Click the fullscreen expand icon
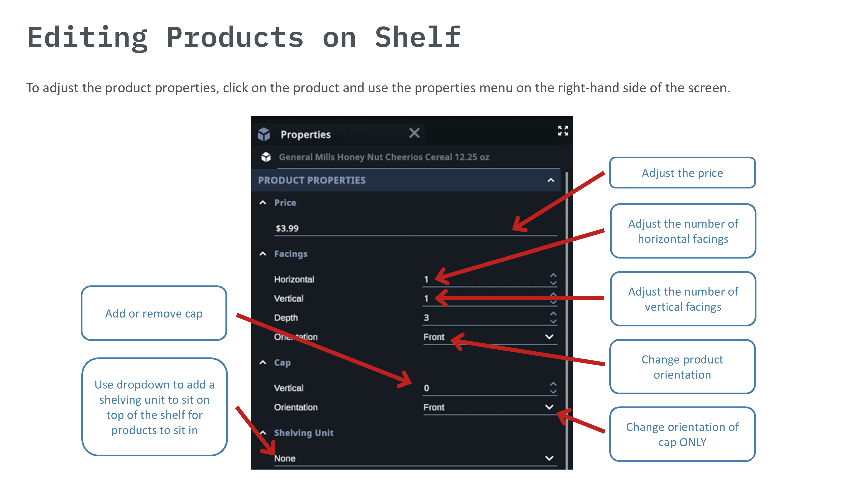This screenshot has width=868, height=488. tap(563, 131)
